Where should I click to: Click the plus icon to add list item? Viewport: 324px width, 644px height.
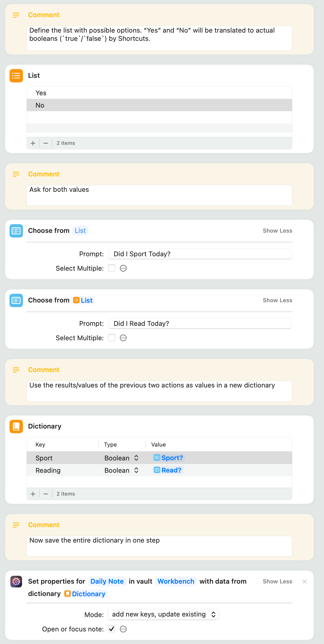pyautogui.click(x=33, y=143)
